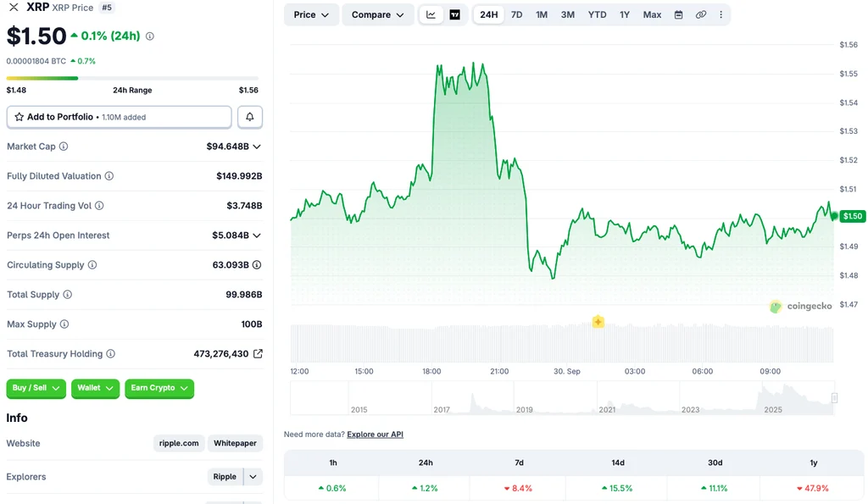Show Fully Diluted Valuation info icon
Screen dimensions: 868x504
tap(109, 176)
